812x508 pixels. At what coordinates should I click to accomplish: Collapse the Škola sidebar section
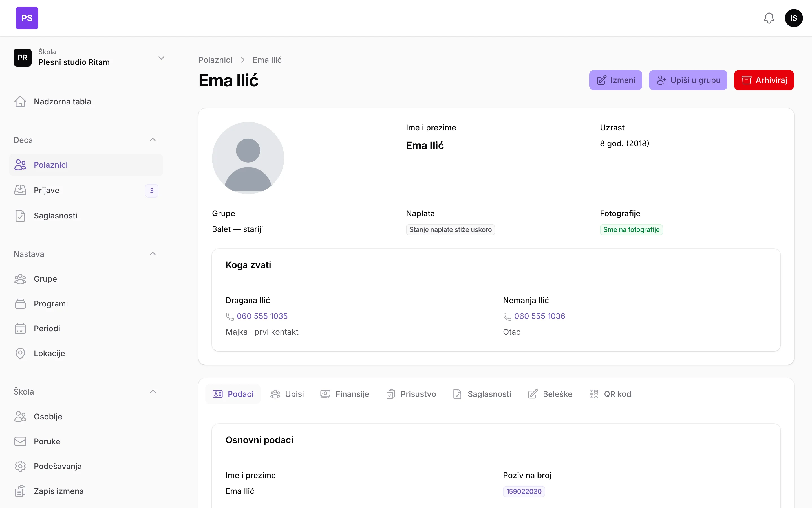coord(153,391)
